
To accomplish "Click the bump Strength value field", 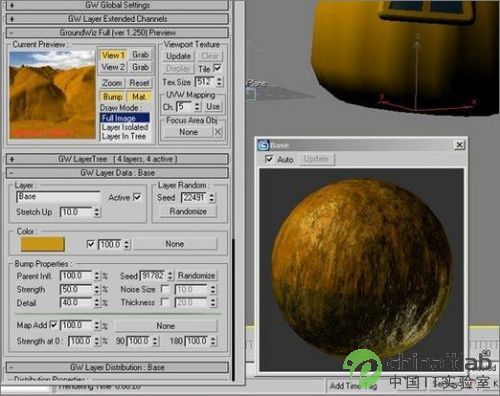I will click(76, 289).
